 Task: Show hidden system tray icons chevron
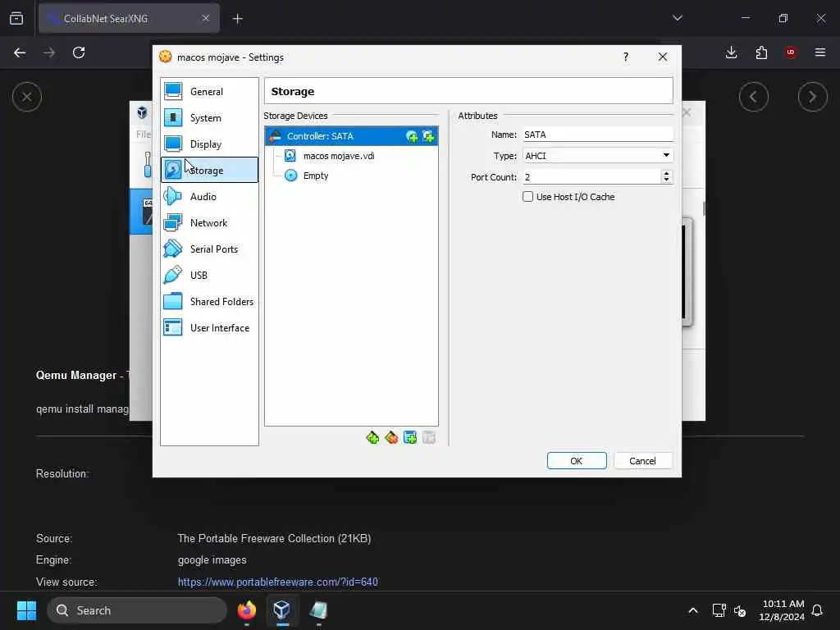pos(693,610)
